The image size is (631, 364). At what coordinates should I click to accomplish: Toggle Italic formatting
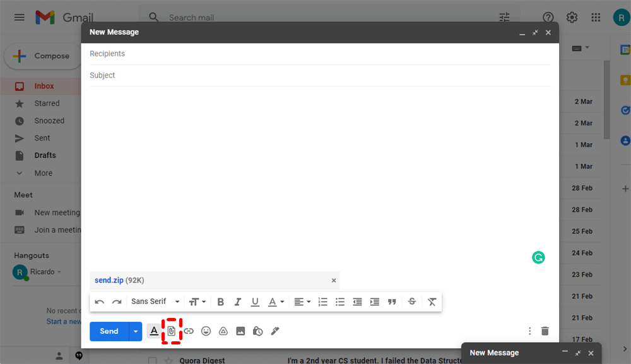click(238, 302)
